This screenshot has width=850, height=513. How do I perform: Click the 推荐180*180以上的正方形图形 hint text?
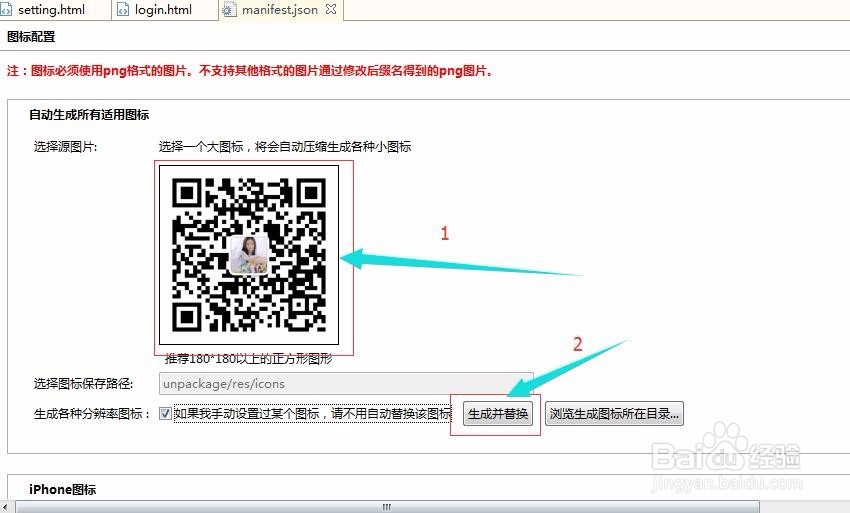249,358
